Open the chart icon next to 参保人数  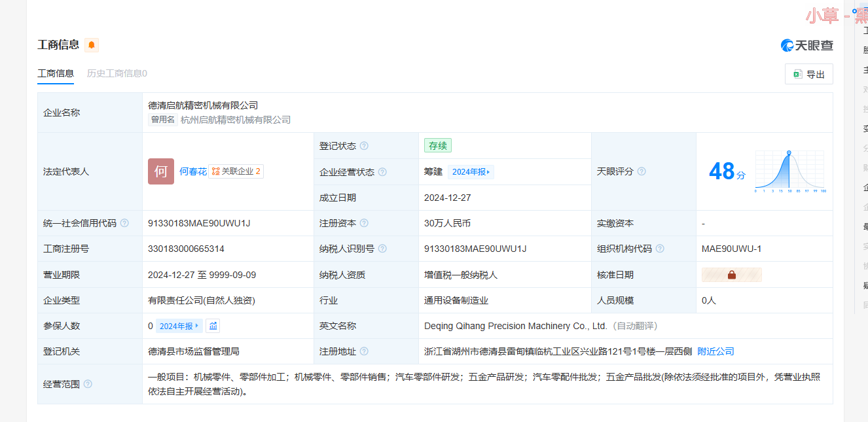click(x=213, y=326)
